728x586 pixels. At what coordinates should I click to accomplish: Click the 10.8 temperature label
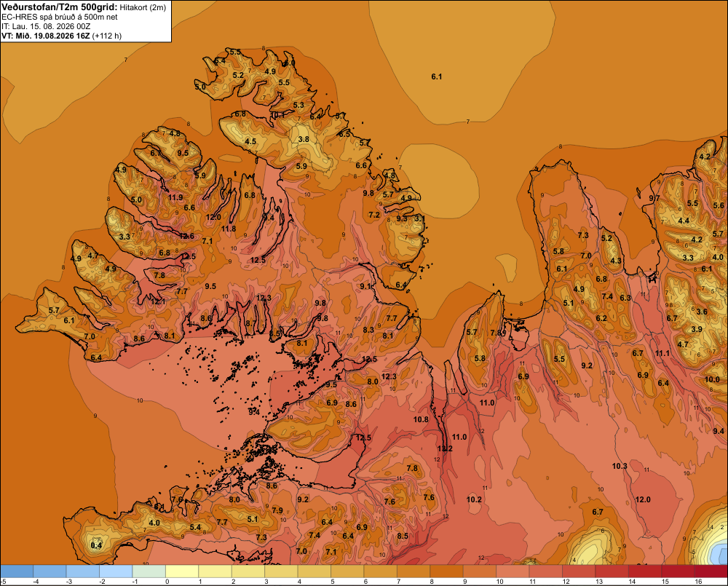coord(421,419)
